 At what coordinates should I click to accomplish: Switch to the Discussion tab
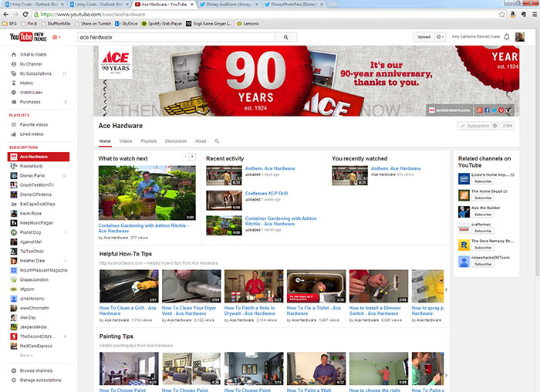176,141
